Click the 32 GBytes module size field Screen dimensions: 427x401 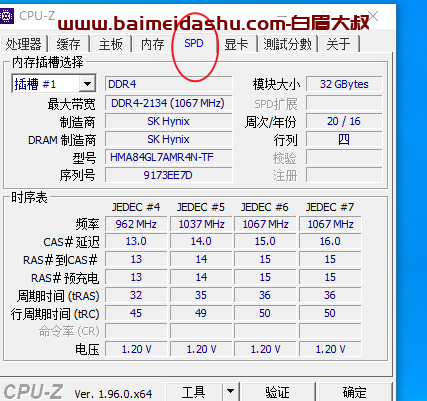(x=344, y=84)
